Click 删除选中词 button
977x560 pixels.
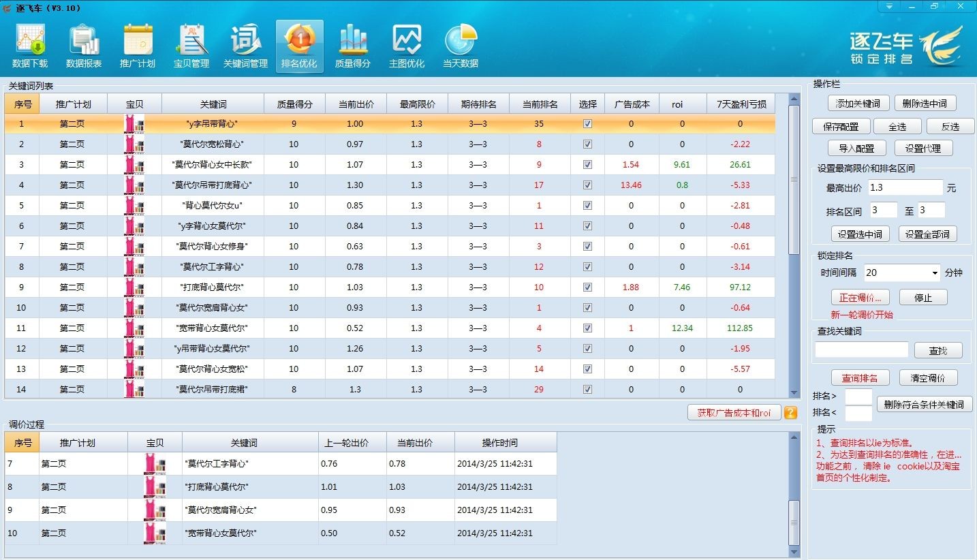coord(925,104)
